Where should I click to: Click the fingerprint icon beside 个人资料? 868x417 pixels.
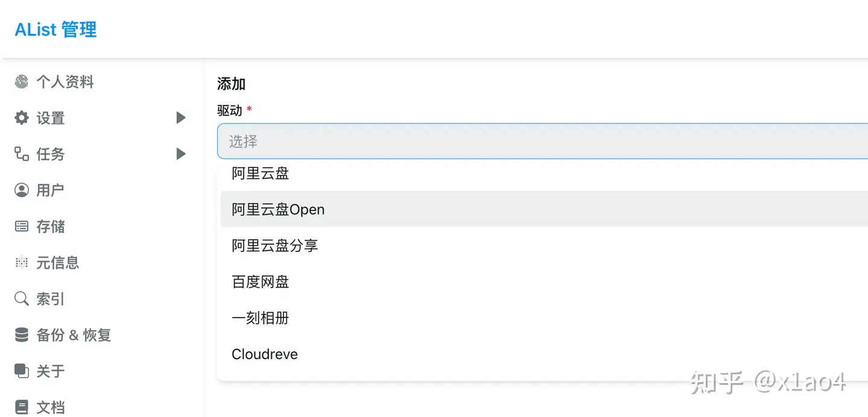(x=22, y=82)
